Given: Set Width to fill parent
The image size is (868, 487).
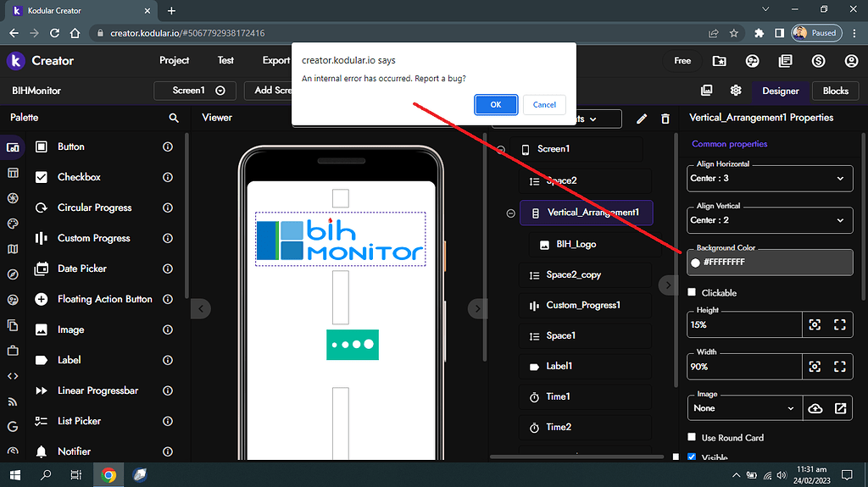Looking at the screenshot, I should point(840,367).
